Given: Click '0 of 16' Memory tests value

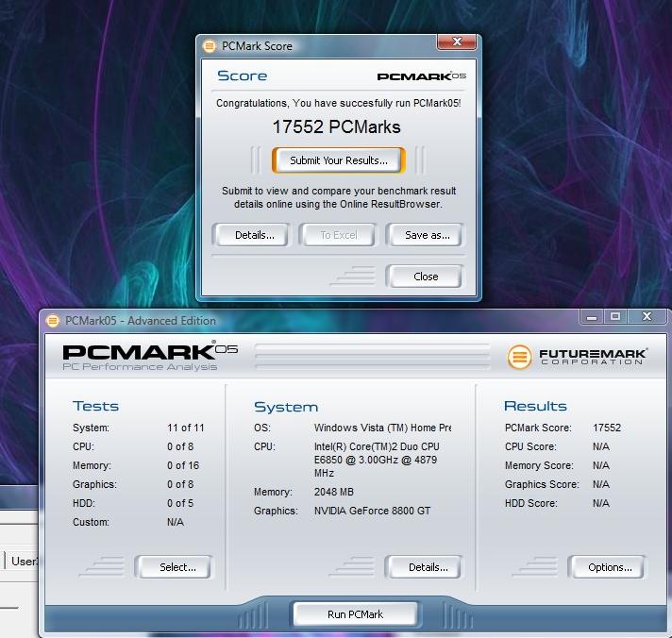Looking at the screenshot, I should coord(183,465).
